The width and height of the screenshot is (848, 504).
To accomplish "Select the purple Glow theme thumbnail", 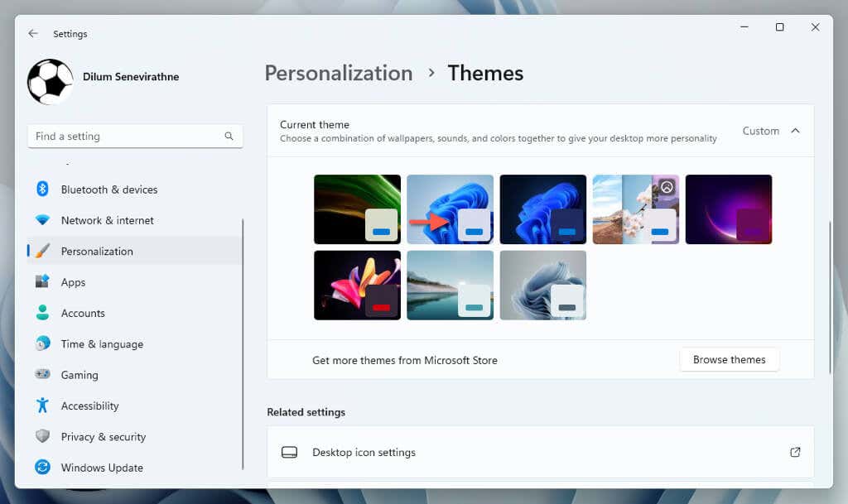I will (x=729, y=209).
